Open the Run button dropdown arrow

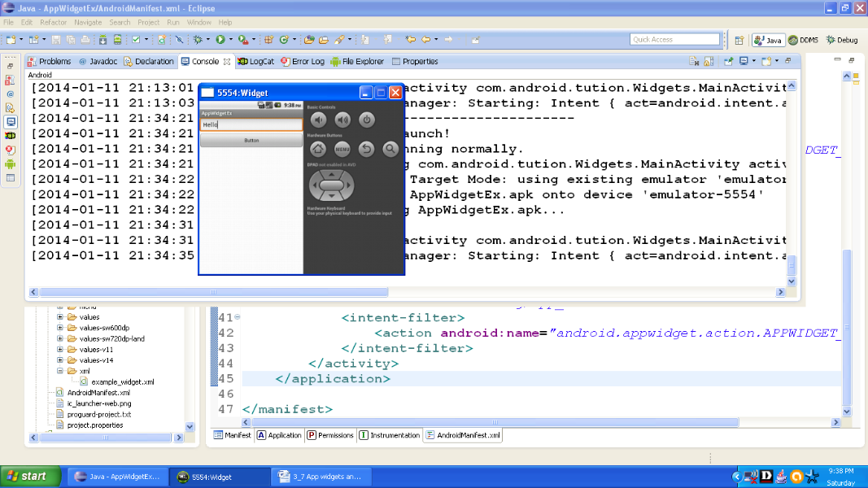[231, 40]
